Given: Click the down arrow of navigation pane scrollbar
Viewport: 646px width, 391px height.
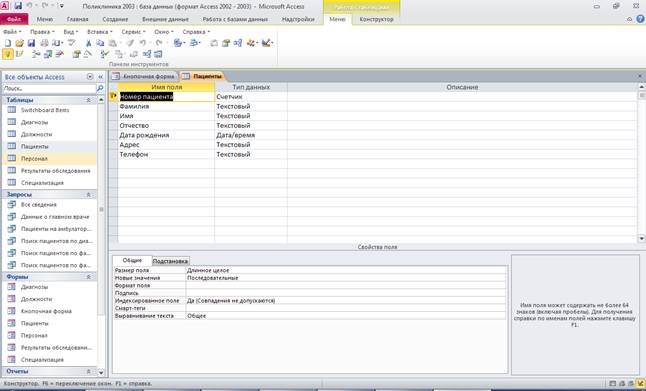Looking at the screenshot, I should tap(101, 372).
